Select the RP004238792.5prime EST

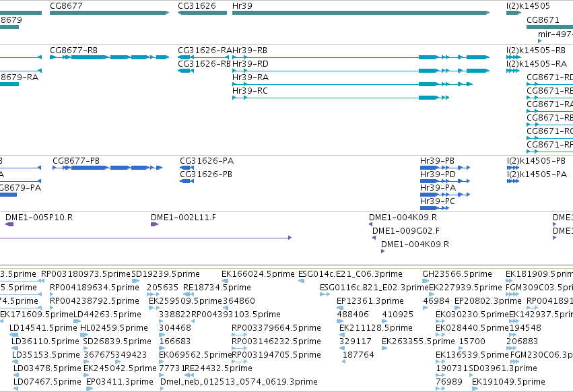point(95,301)
